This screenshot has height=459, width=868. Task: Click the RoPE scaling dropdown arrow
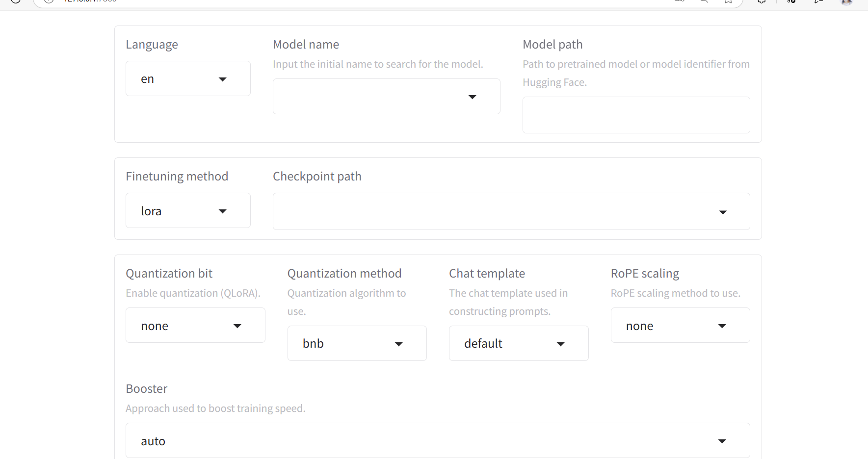pos(722,326)
